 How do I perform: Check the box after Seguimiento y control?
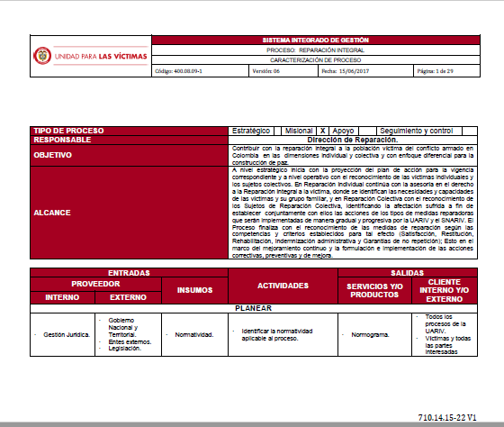point(470,131)
